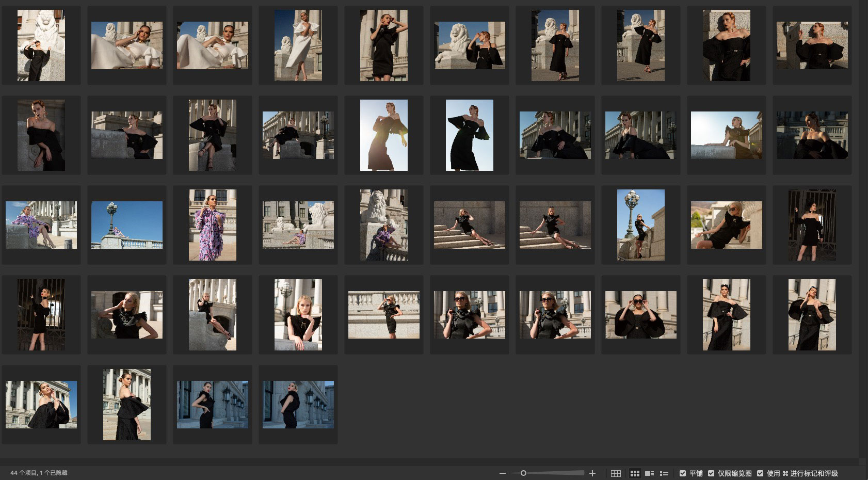
Task: Select portrait thumbnail of purple floral dress
Action: click(x=213, y=225)
